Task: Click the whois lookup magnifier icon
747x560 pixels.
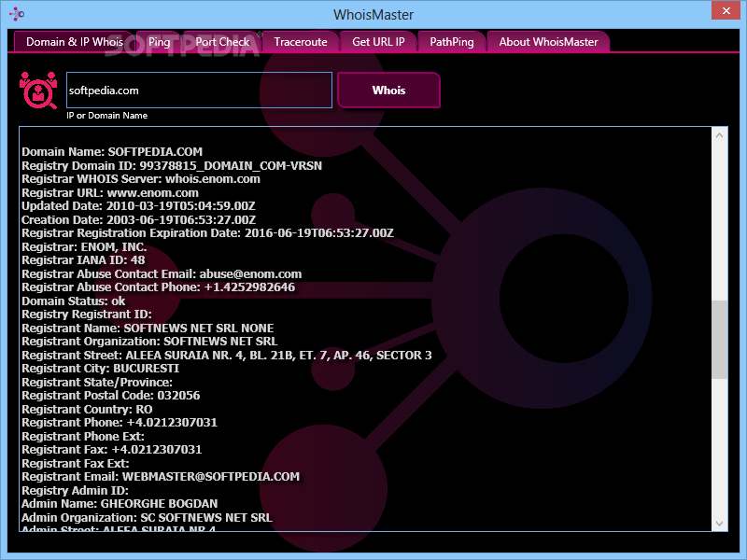Action: [38, 91]
